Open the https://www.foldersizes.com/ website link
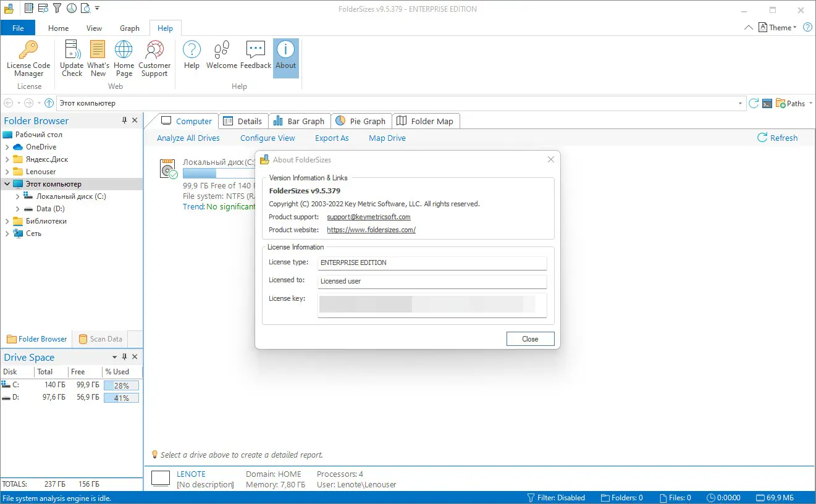This screenshot has width=816, height=504. (371, 230)
